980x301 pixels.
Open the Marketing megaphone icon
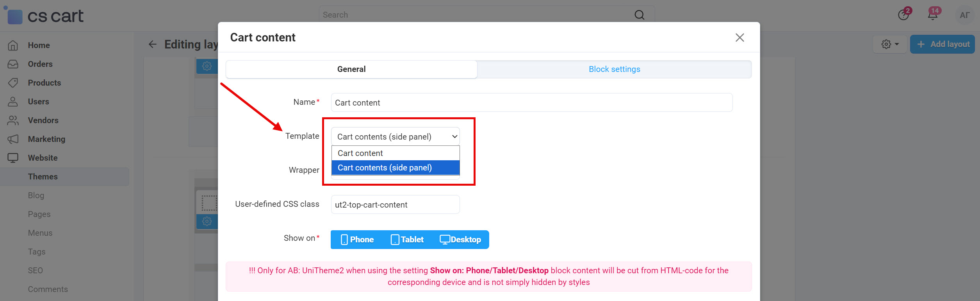click(x=13, y=139)
